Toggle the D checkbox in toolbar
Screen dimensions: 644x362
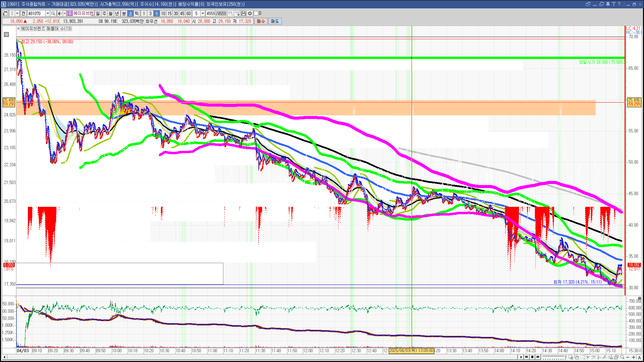point(256,13)
